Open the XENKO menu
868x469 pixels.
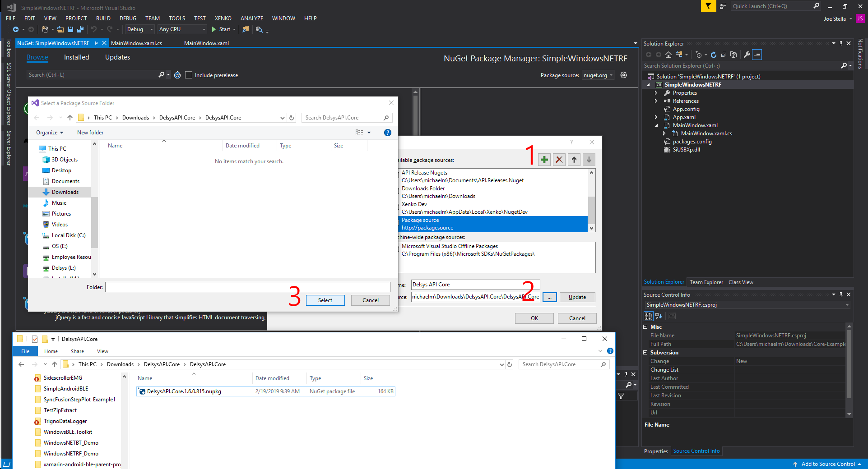tap(223, 18)
